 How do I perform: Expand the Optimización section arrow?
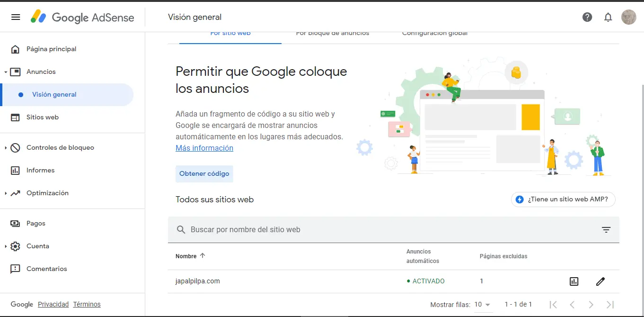tap(5, 193)
